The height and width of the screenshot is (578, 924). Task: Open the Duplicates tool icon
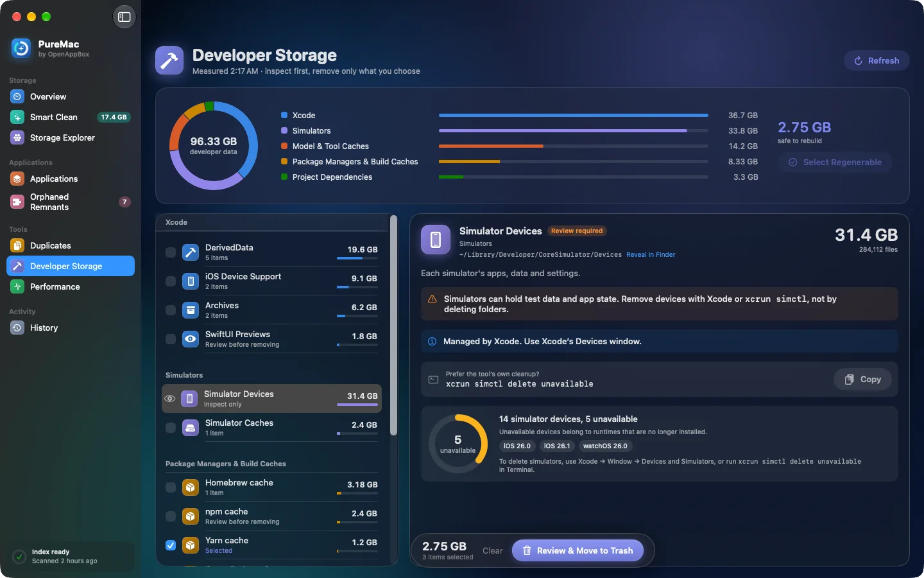(x=17, y=245)
